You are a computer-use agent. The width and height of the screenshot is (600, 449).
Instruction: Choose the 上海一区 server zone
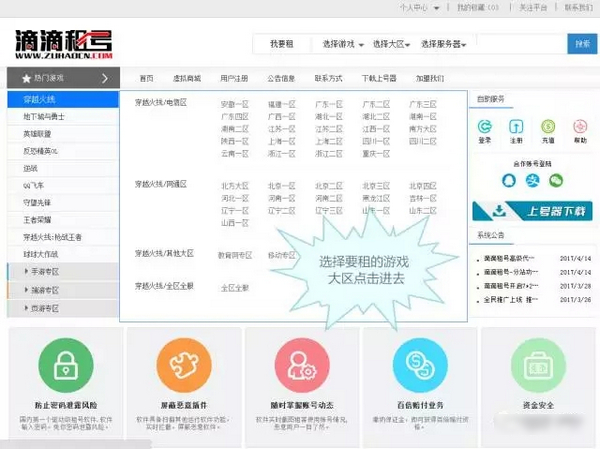[x=282, y=141]
